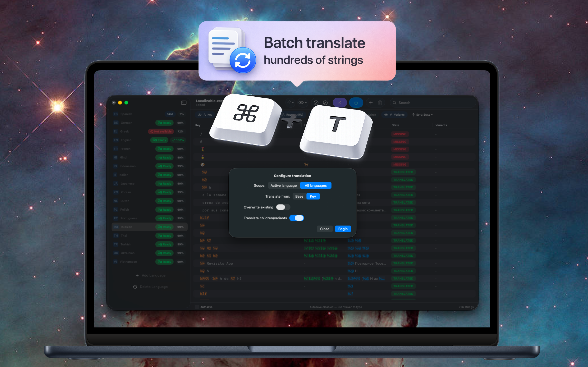Screen dimensions: 588x367
Task: Click the magic wand auto-translate button
Action: (x=340, y=103)
